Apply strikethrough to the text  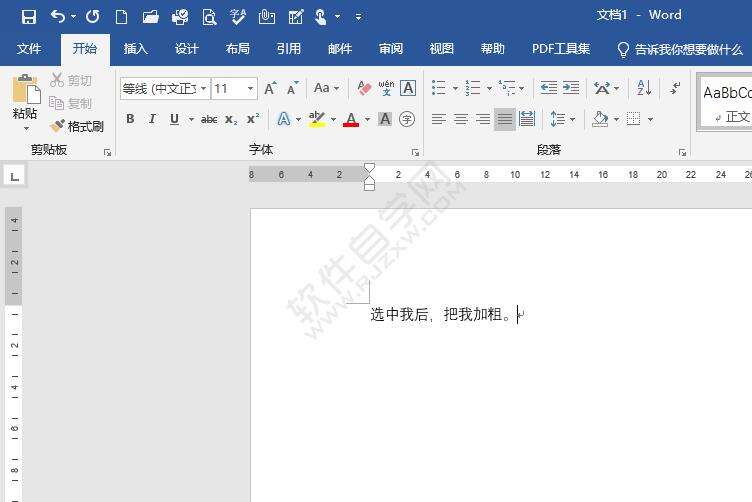[209, 119]
